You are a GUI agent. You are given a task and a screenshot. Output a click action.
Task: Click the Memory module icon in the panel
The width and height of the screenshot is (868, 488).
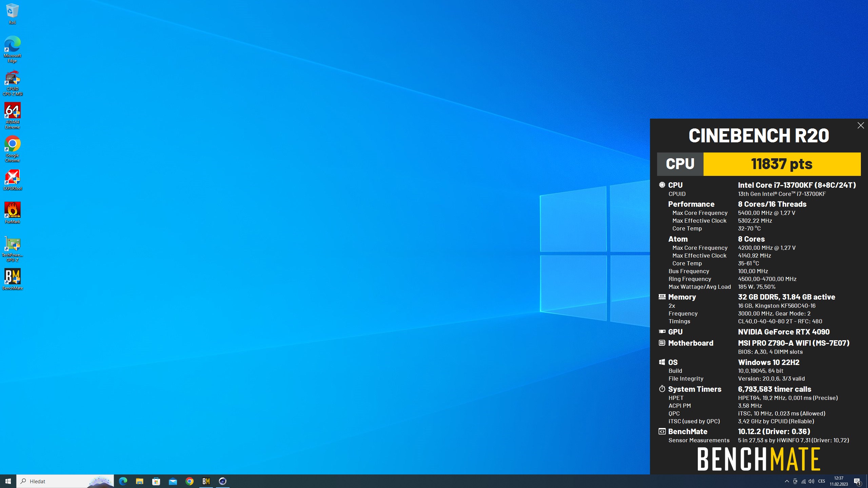point(662,297)
